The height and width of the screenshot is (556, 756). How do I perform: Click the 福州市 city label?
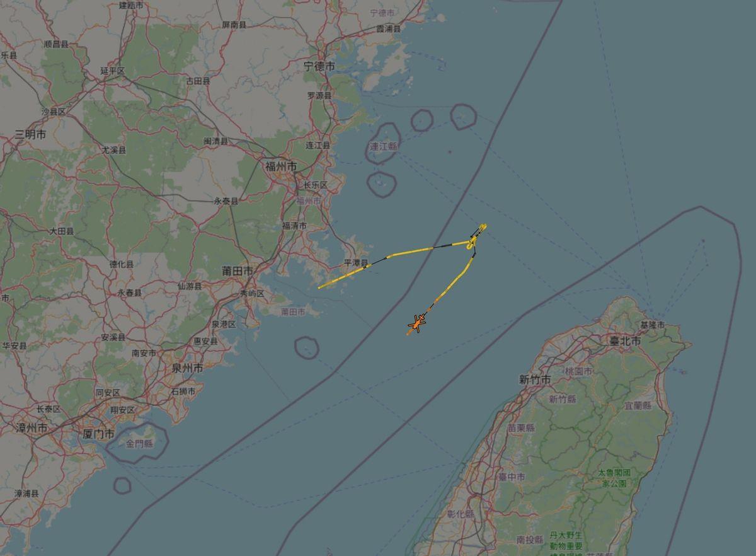[281, 166]
